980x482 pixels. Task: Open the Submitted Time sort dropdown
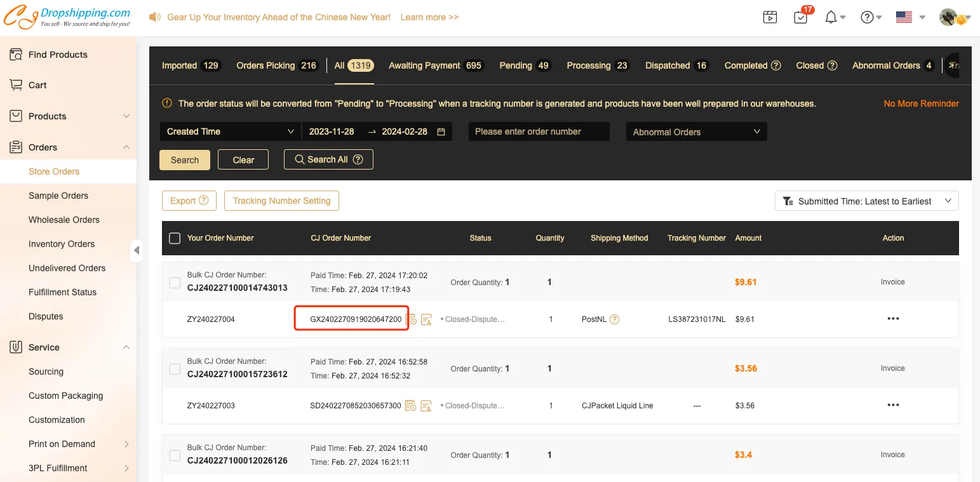866,201
